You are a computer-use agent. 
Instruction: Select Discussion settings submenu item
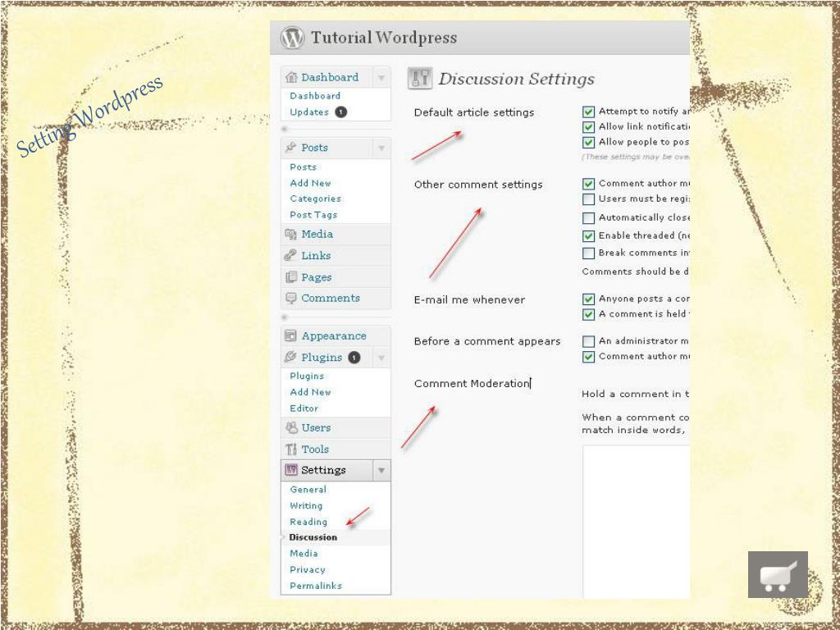pyautogui.click(x=313, y=537)
